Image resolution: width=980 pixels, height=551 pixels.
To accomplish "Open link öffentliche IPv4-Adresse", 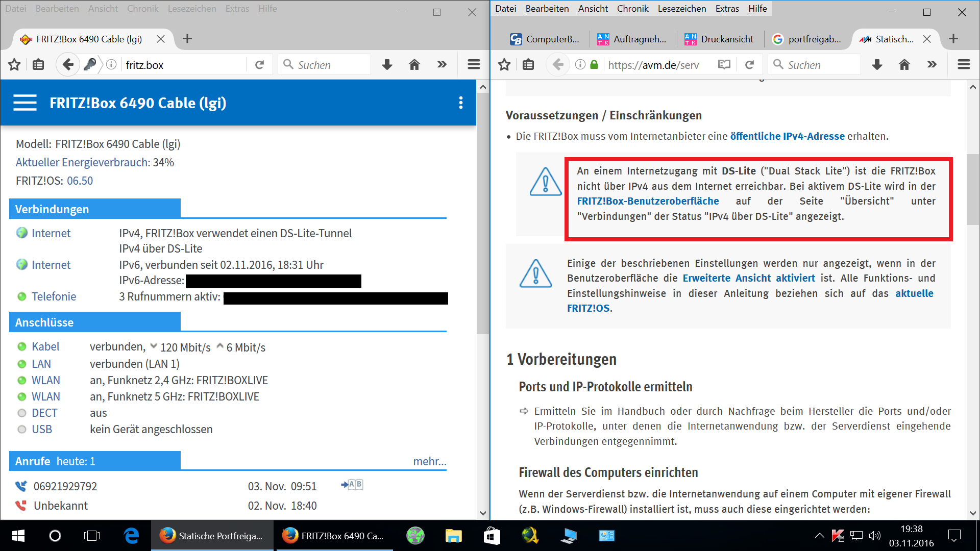I will [787, 136].
